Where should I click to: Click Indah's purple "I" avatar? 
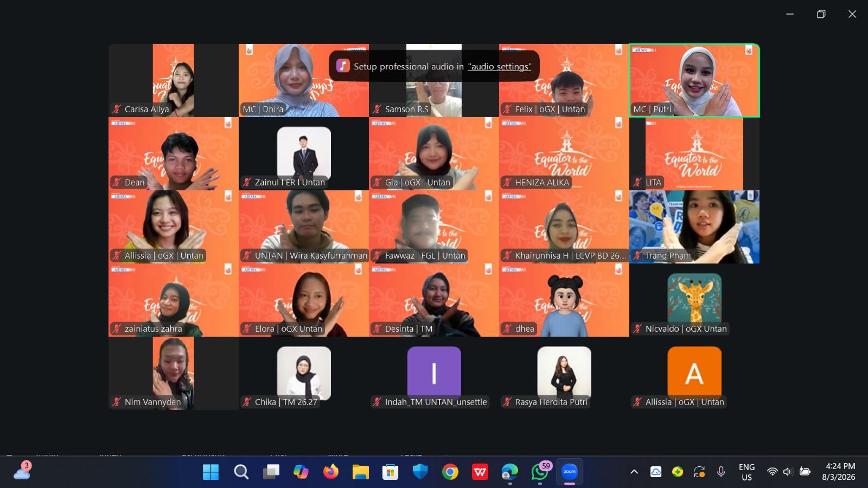pos(434,372)
